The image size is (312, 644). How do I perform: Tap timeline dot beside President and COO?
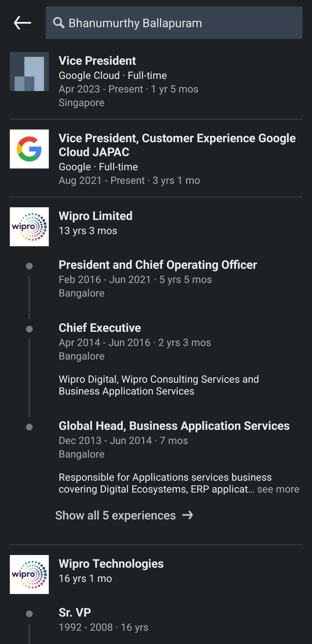29,266
